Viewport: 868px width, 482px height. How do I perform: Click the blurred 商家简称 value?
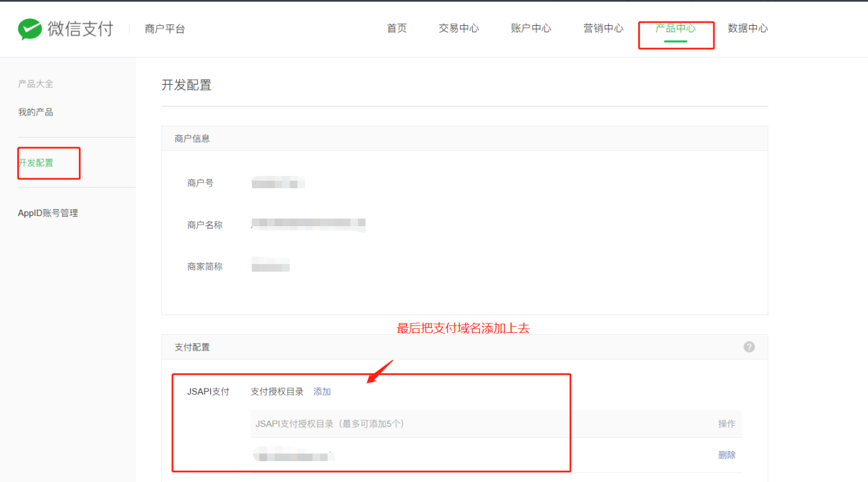[x=270, y=265]
